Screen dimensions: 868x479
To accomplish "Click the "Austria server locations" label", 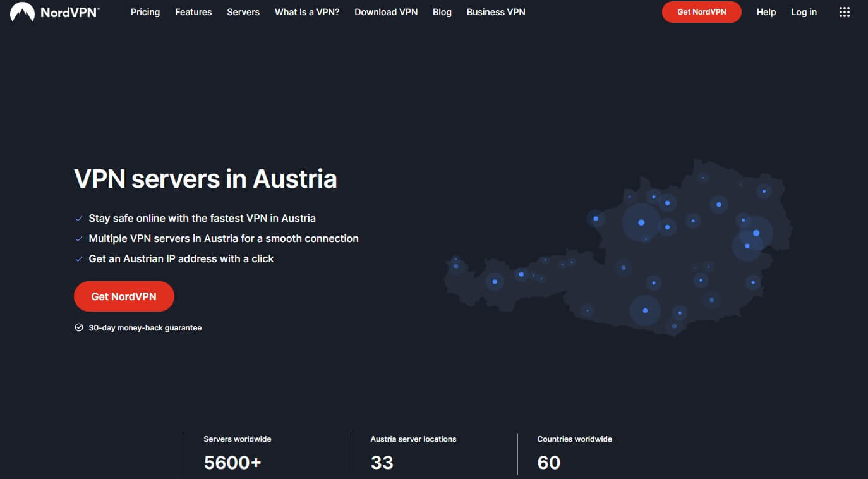I will pyautogui.click(x=413, y=439).
